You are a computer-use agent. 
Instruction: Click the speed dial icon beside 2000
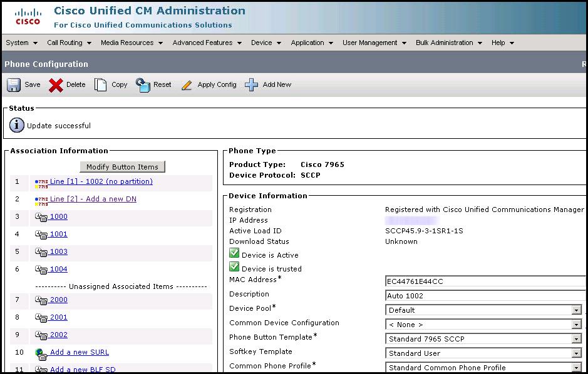tap(41, 300)
